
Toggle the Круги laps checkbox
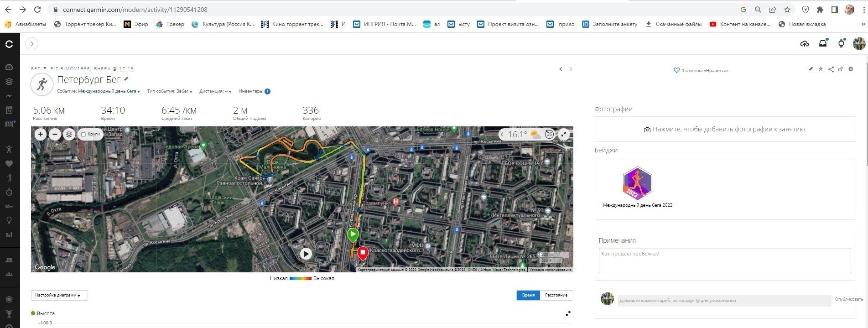click(83, 135)
